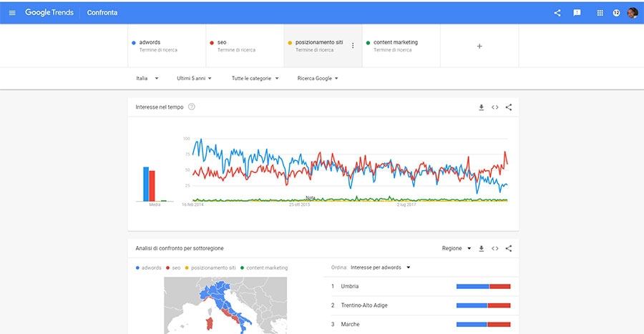Click the blue average bar in chart
Screen dimensions: 644x334
tap(146, 185)
